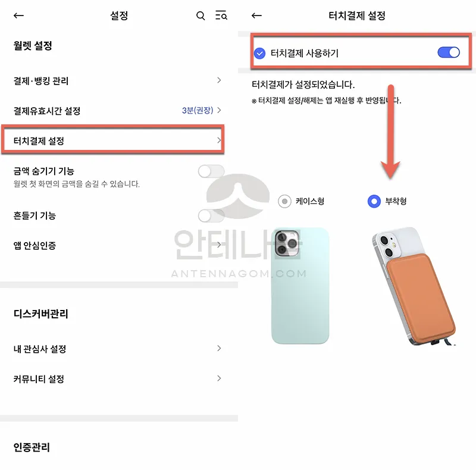476x470 pixels.
Task: Click the 터치결제 사용하기 label
Action: pos(305,54)
